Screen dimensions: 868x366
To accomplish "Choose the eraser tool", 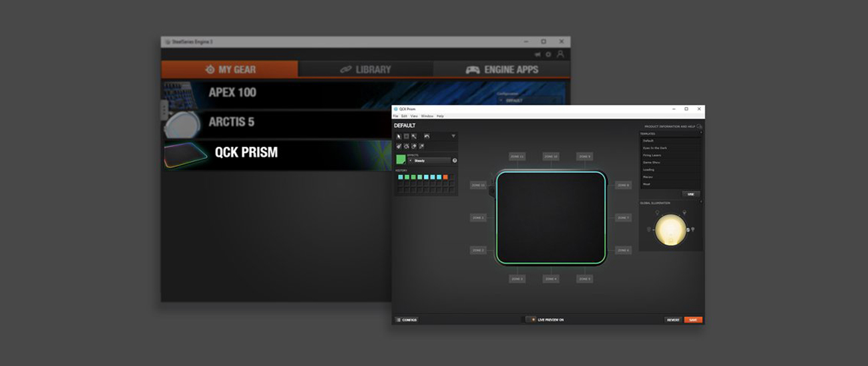I will coord(414,146).
